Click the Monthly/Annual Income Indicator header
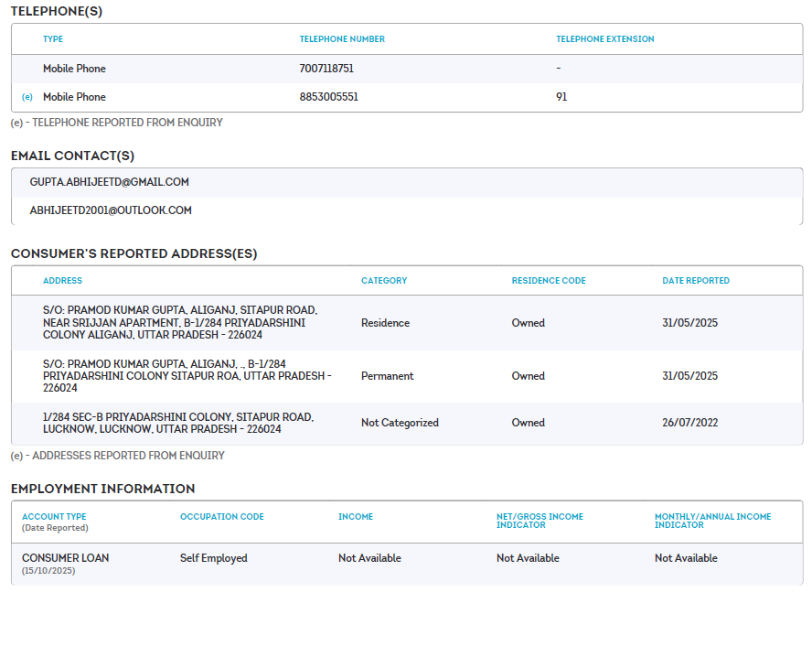Screen dimensions: 812x646 pos(712,521)
